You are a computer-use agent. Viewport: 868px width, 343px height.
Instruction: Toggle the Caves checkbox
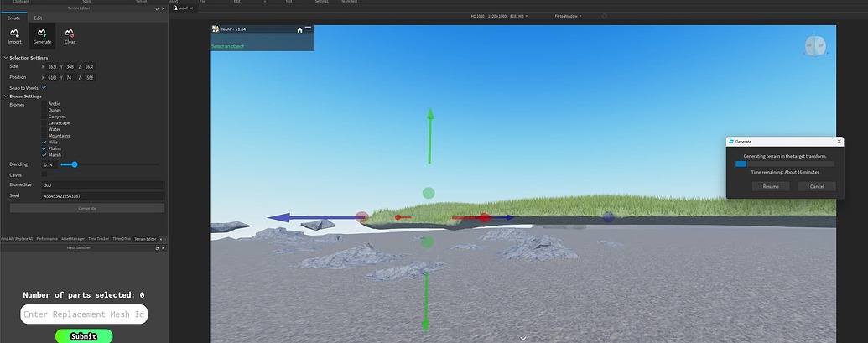pyautogui.click(x=44, y=174)
